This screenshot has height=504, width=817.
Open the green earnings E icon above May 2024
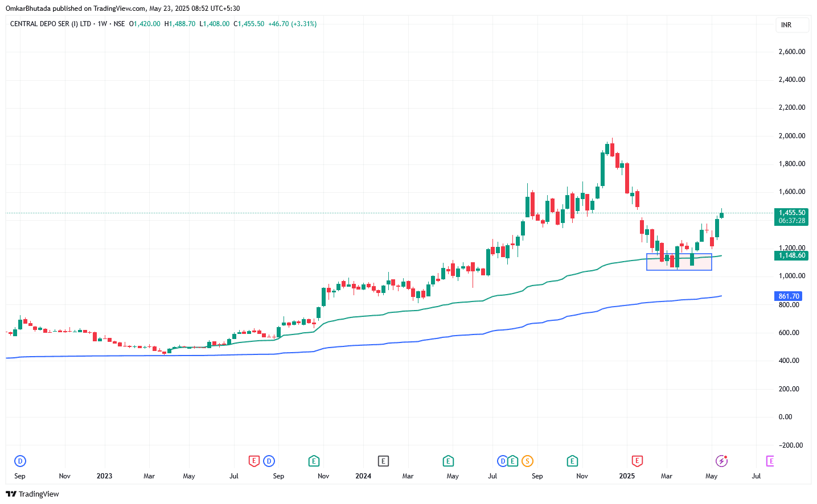(x=448, y=461)
